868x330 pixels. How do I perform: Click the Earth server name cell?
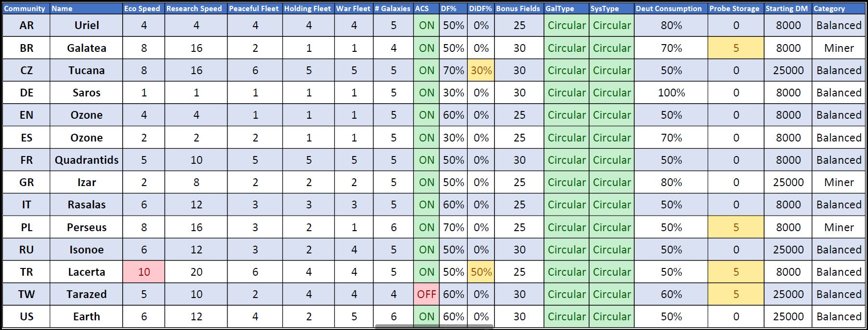86,316
